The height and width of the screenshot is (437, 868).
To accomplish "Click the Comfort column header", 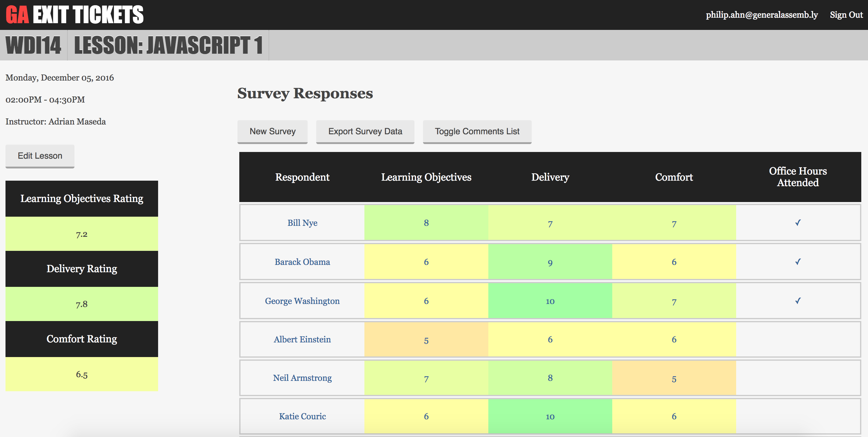I will pos(674,177).
